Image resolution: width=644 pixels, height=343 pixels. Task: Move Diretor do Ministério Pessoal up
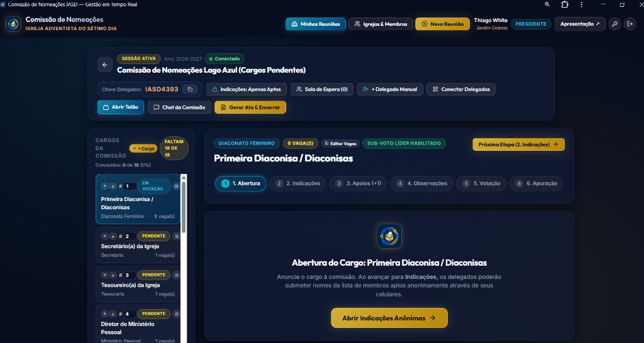point(105,314)
